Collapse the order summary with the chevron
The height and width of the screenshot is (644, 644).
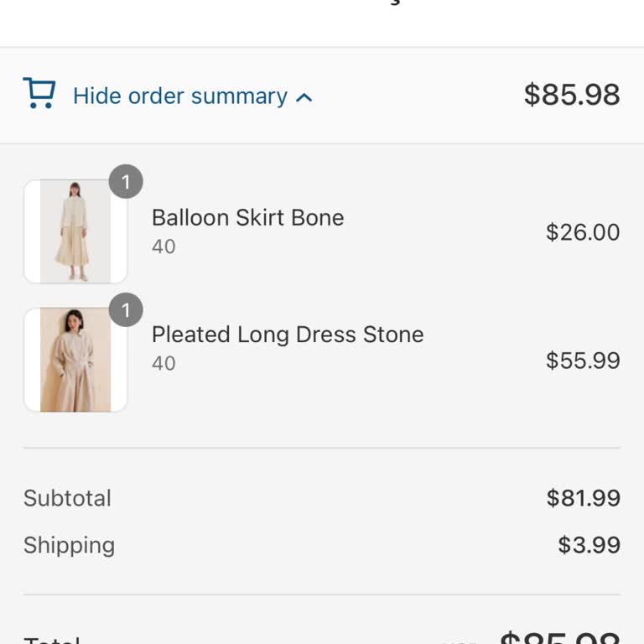tap(304, 97)
